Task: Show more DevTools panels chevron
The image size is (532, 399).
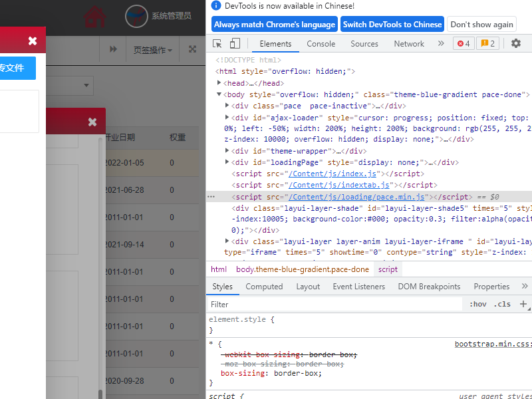Action: pyautogui.click(x=440, y=44)
